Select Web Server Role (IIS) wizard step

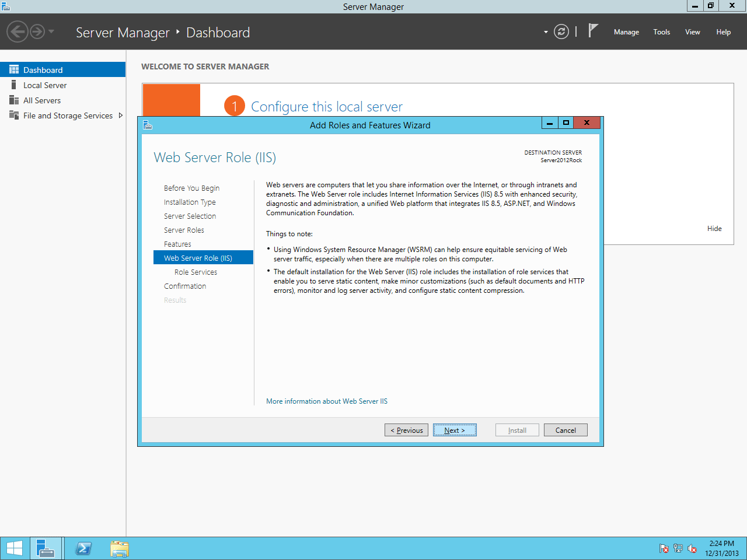[x=203, y=258]
